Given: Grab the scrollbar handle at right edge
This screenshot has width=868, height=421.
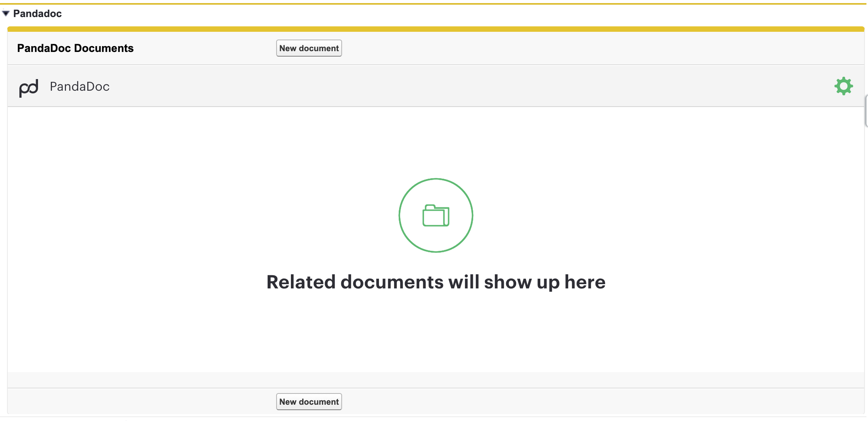Looking at the screenshot, I should click(866, 111).
